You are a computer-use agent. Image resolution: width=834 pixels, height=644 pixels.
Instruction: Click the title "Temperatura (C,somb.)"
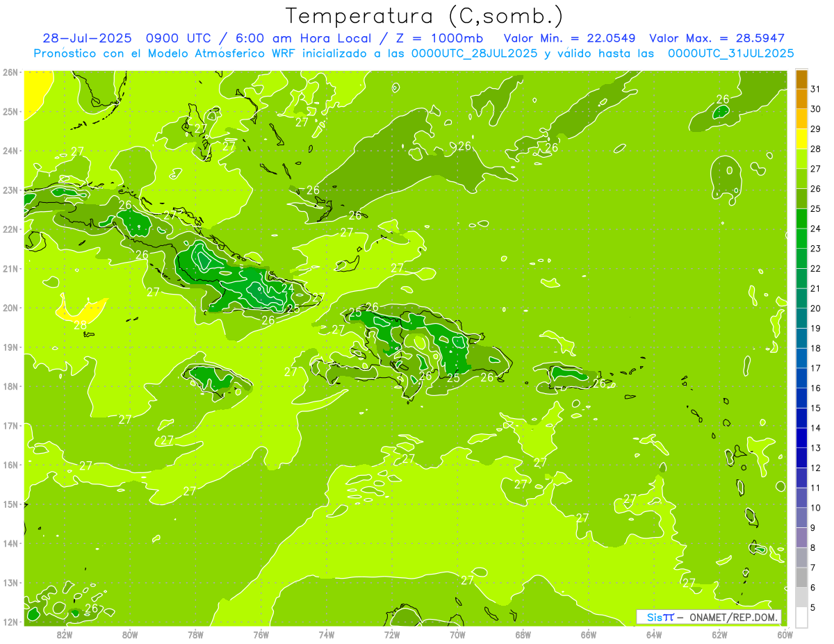pos(425,15)
